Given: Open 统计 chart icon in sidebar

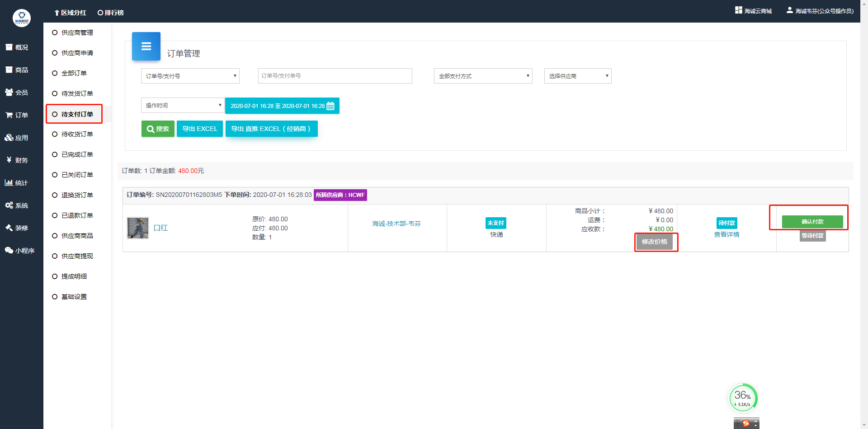Looking at the screenshot, I should (x=9, y=182).
